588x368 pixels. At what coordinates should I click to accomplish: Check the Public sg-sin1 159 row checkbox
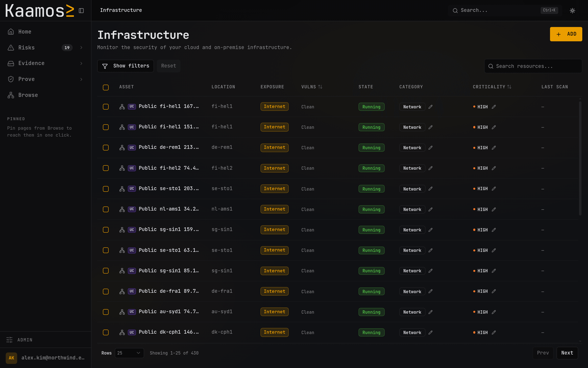point(106,230)
